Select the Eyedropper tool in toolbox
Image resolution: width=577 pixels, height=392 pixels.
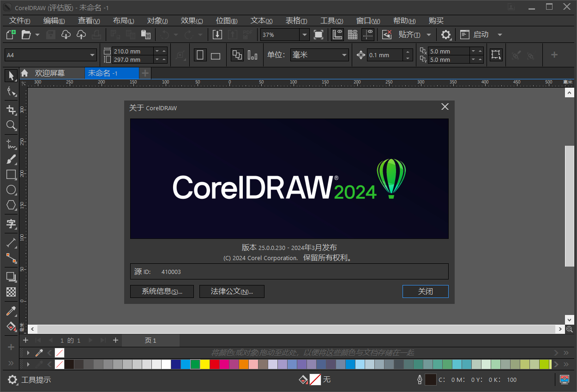coord(11,311)
